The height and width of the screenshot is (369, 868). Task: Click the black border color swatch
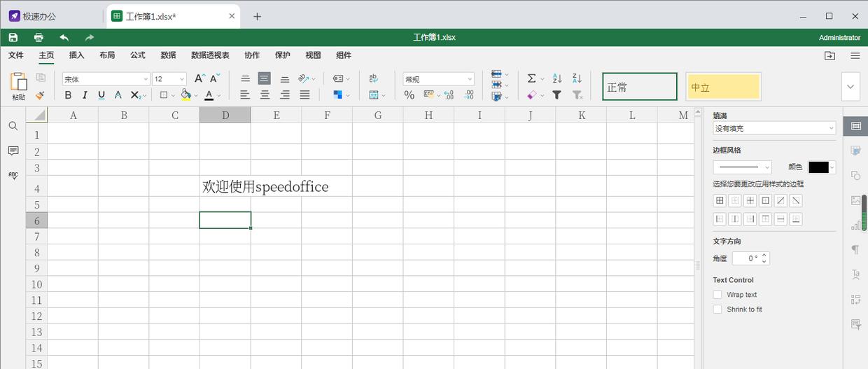pyautogui.click(x=818, y=167)
